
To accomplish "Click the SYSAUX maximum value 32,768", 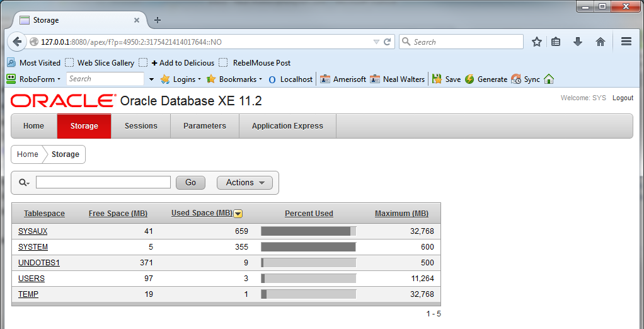I will (x=422, y=231).
